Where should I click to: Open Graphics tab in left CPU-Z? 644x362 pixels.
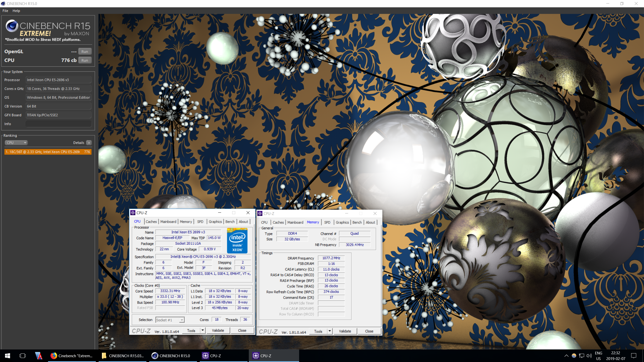pyautogui.click(x=215, y=222)
